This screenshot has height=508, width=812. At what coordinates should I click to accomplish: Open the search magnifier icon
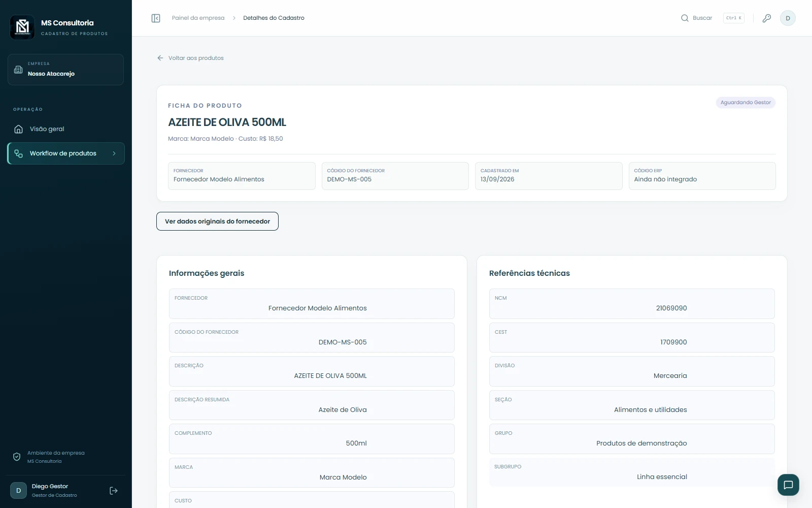coord(685,18)
